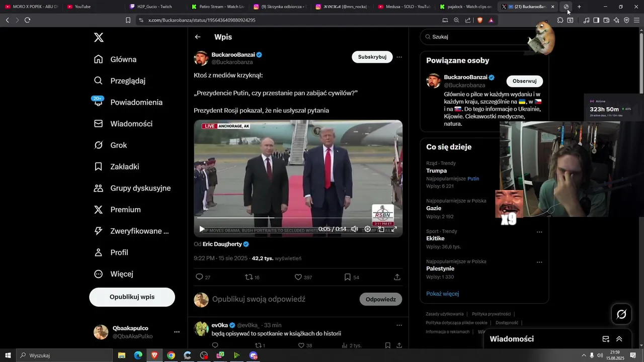Open a new browser tab

579,7
